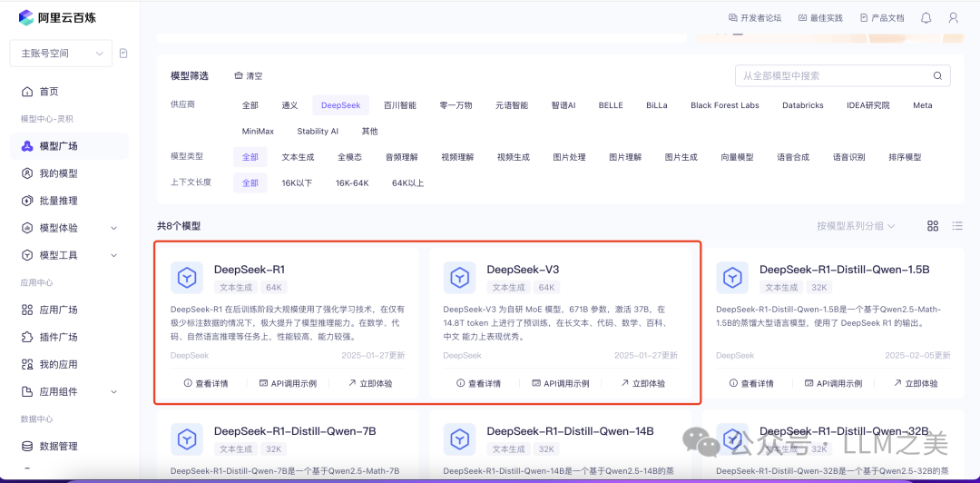This screenshot has height=483, width=980.
Task: Open 产品文档 link
Action: click(882, 17)
